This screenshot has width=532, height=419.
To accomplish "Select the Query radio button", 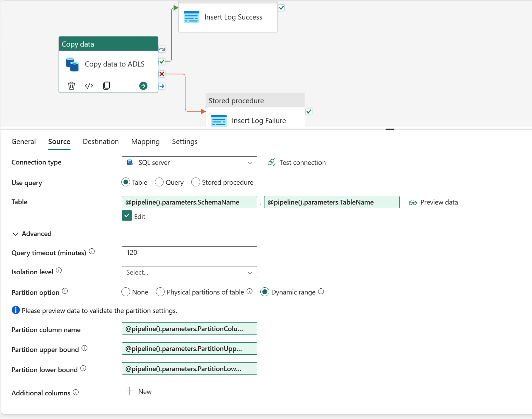I will [x=159, y=182].
